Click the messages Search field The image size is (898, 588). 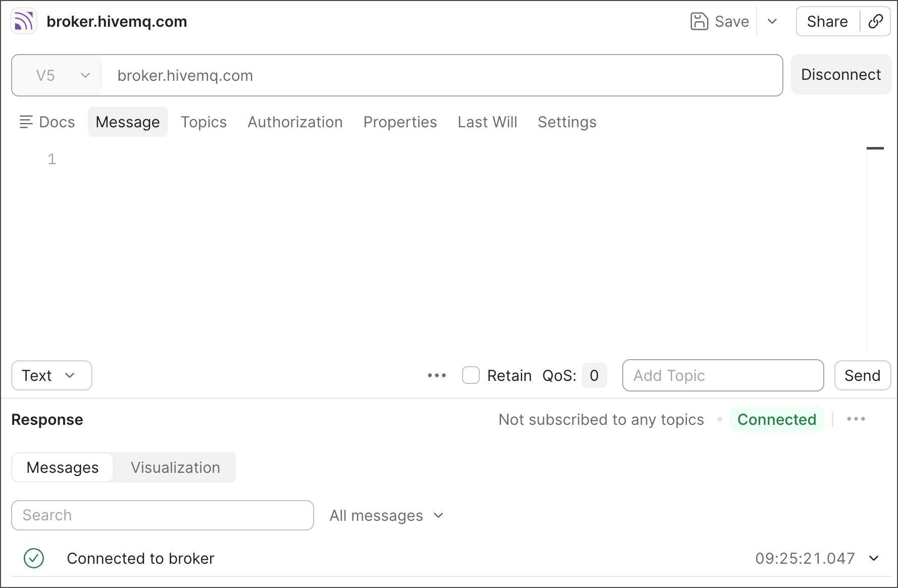(163, 515)
